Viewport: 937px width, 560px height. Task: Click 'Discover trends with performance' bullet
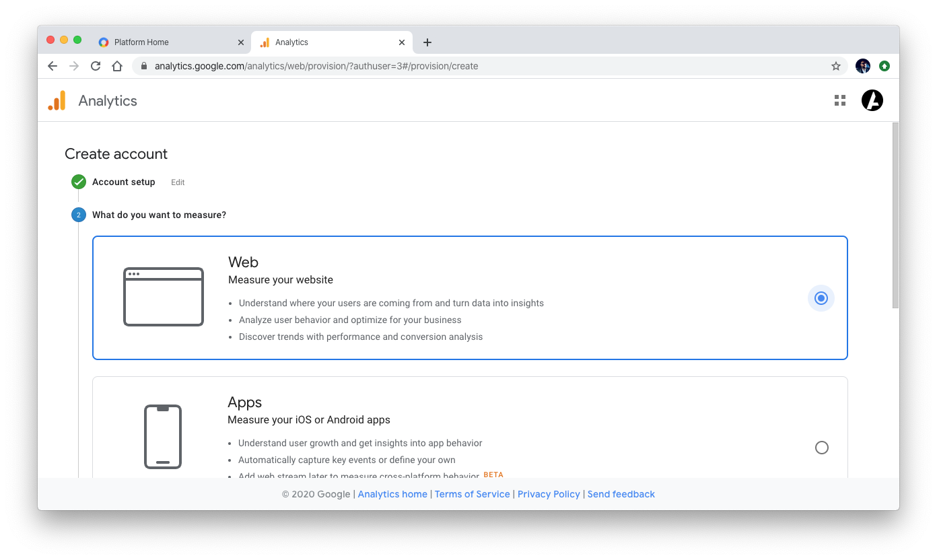pyautogui.click(x=361, y=337)
